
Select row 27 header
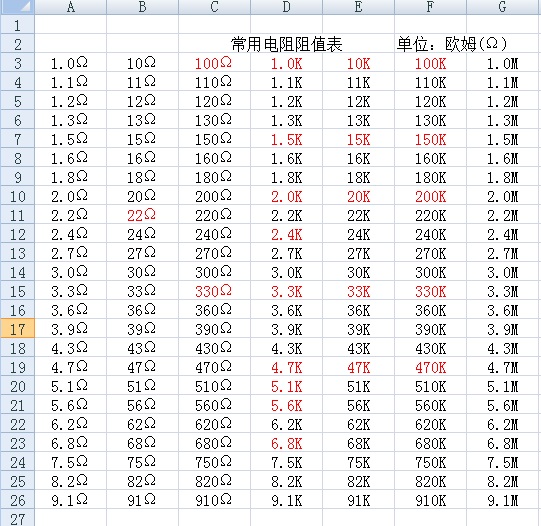click(x=17, y=518)
